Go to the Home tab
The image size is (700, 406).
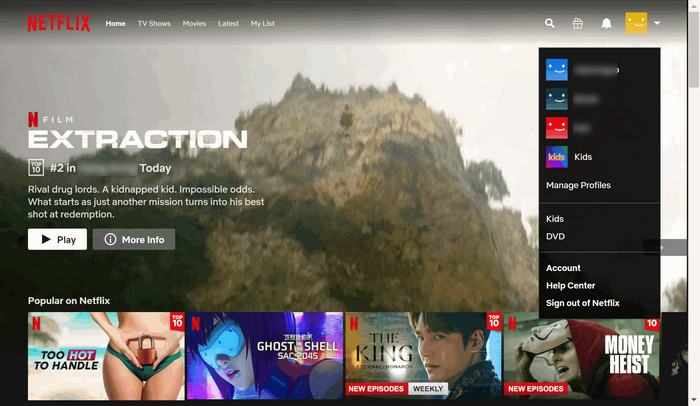[115, 23]
